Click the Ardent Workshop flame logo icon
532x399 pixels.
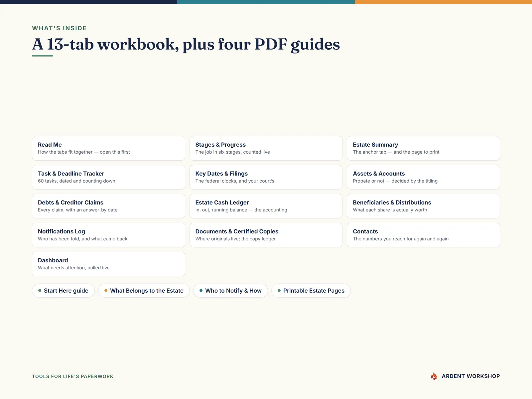coord(434,376)
